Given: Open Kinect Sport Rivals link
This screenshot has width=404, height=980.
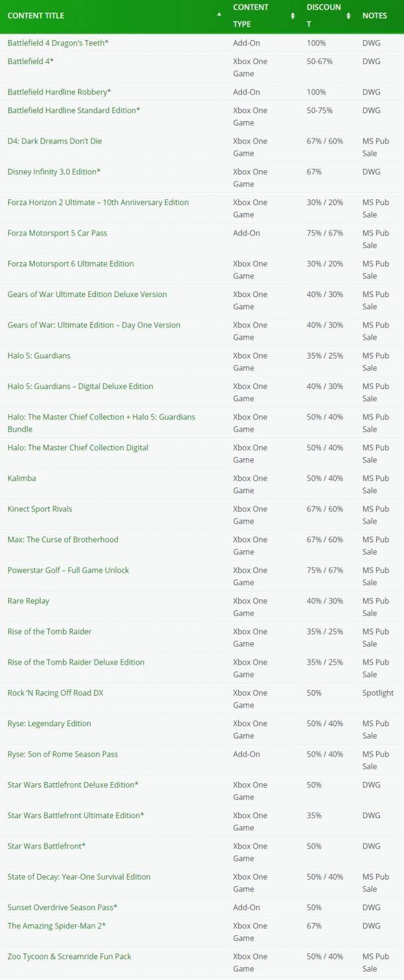Looking at the screenshot, I should pyautogui.click(x=39, y=509).
